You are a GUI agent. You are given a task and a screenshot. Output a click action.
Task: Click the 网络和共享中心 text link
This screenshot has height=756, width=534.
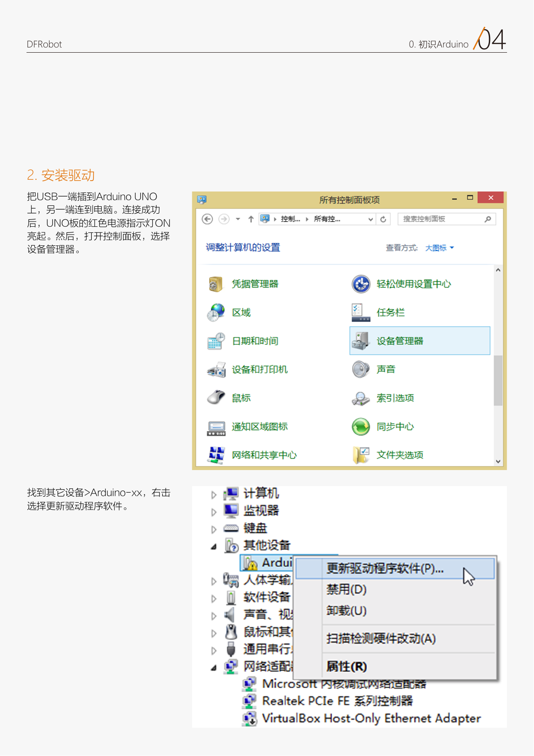264,455
